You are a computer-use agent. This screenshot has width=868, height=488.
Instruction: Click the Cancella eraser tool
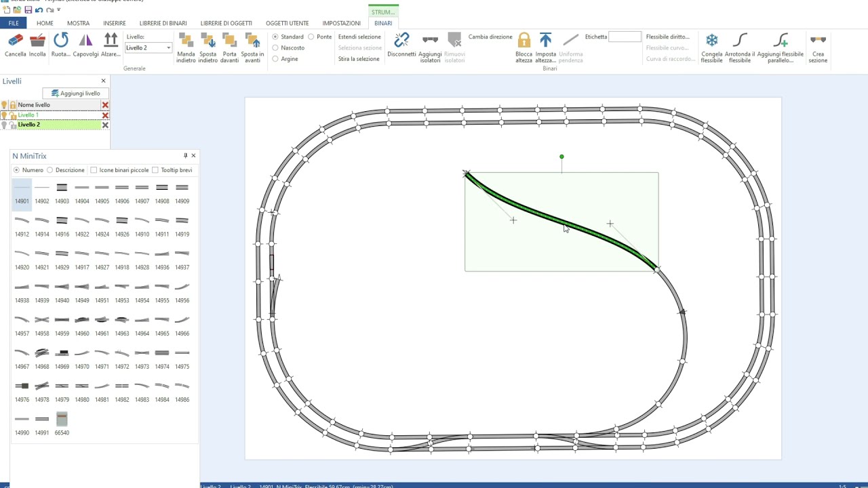tap(15, 45)
